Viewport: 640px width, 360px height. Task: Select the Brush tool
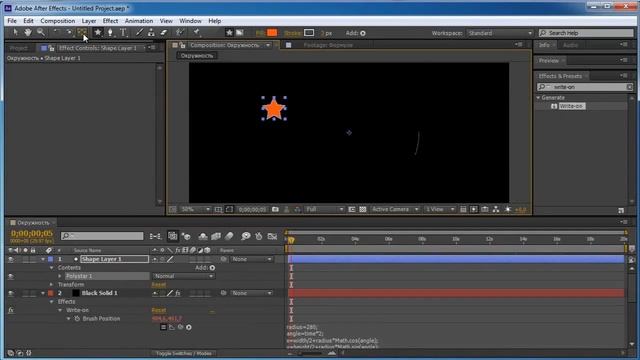[139, 32]
